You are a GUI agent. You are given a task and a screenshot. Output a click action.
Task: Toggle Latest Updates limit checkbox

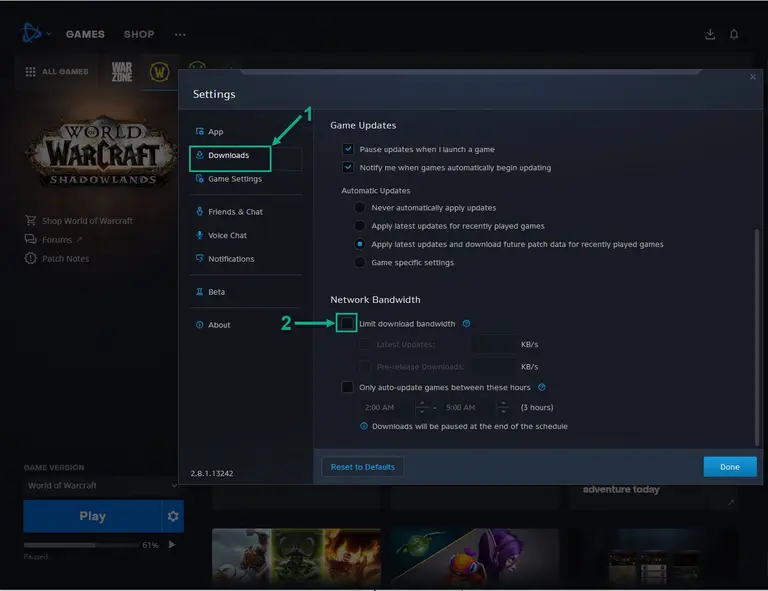click(x=364, y=344)
